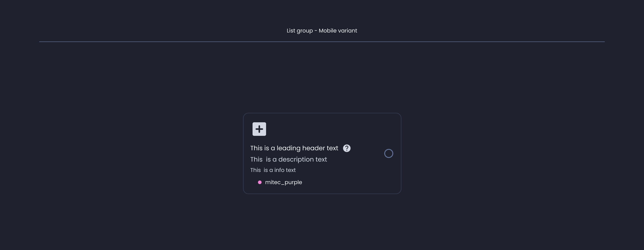Screen dimensions: 644x250
Task: Choose this list item via its radio circle
Action: [x=389, y=153]
